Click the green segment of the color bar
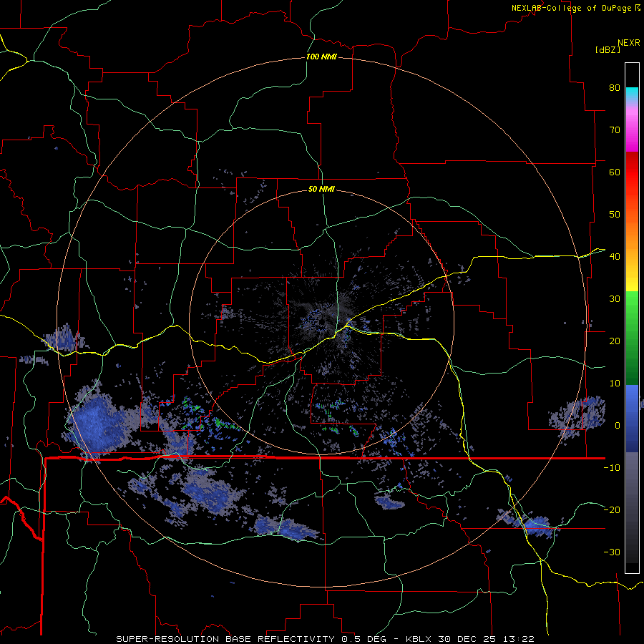 [632, 338]
